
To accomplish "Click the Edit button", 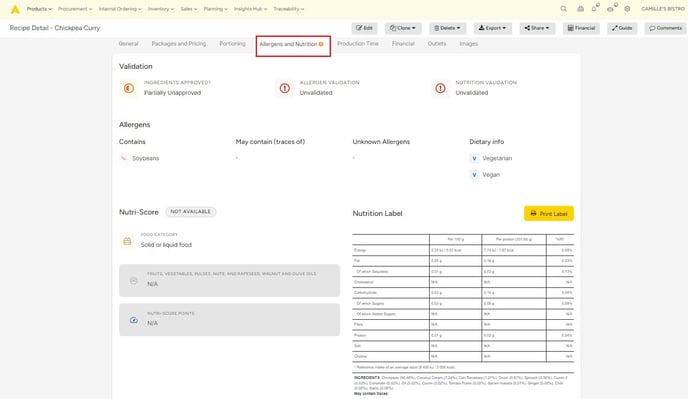I will 364,28.
